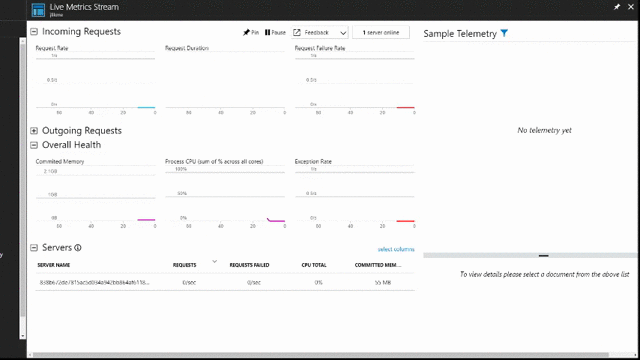Image resolution: width=640 pixels, height=360 pixels.
Task: Click the telemetry pane splitter handle
Action: click(543, 256)
